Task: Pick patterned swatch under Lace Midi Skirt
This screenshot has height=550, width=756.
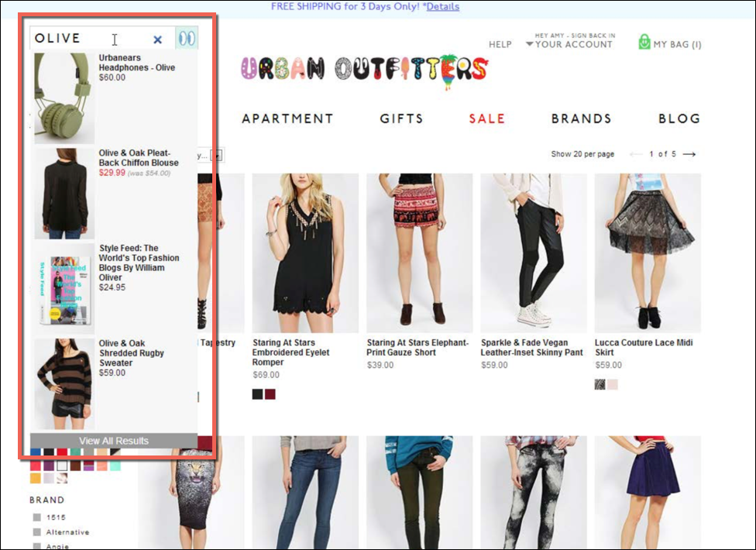Action: [x=600, y=385]
